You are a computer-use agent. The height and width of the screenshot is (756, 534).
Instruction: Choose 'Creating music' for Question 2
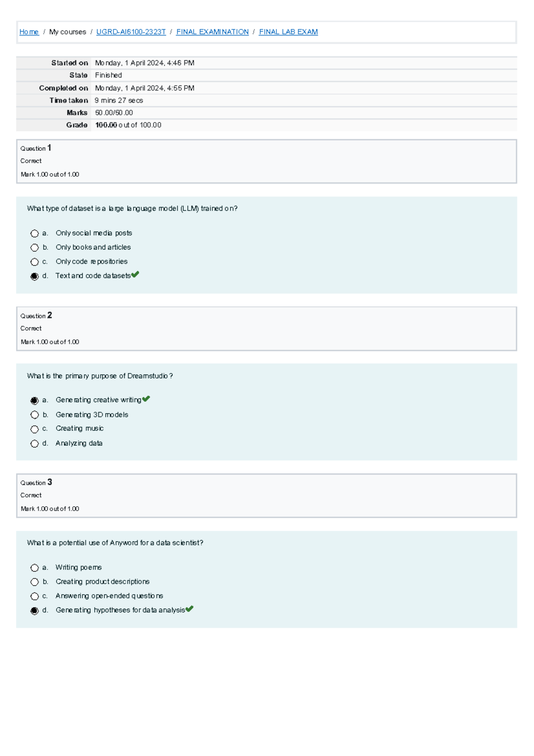click(35, 429)
